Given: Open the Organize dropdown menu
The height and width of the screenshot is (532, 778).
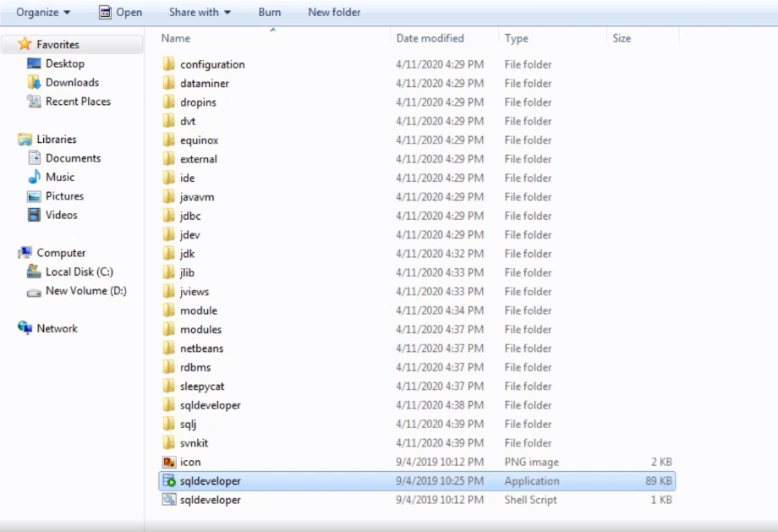Looking at the screenshot, I should coord(43,12).
